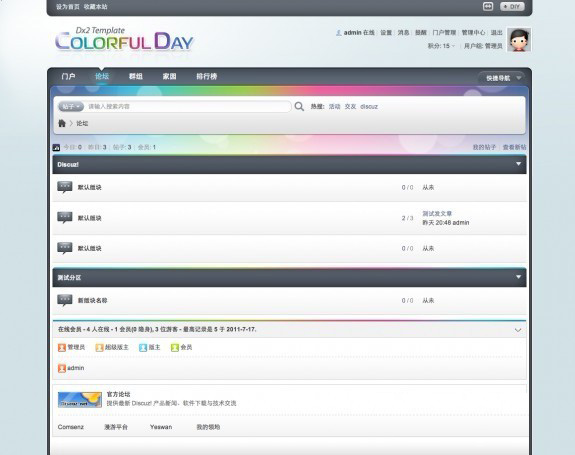The image size is (575, 455).
Task: Click the 管理员 user group link
Action: click(x=494, y=46)
